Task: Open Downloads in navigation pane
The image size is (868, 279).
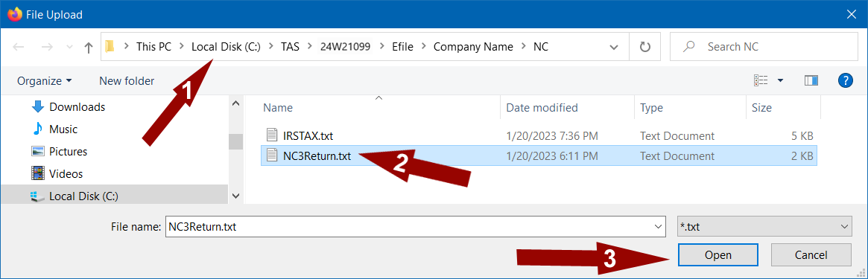Action: click(x=77, y=106)
